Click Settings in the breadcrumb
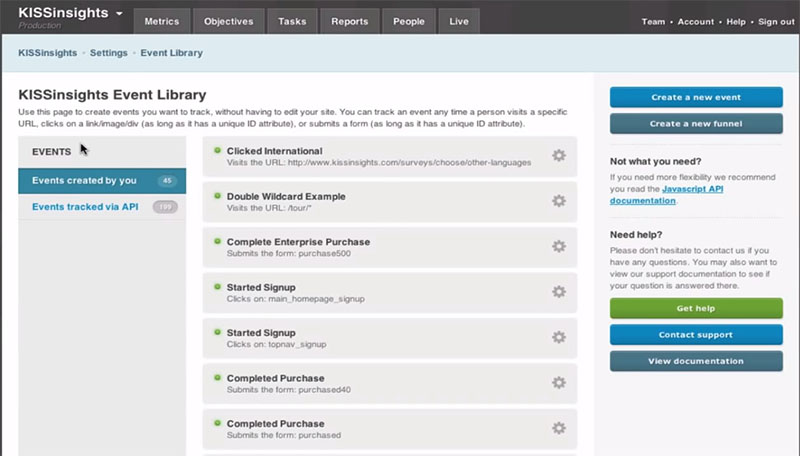This screenshot has height=456, width=800. (108, 53)
